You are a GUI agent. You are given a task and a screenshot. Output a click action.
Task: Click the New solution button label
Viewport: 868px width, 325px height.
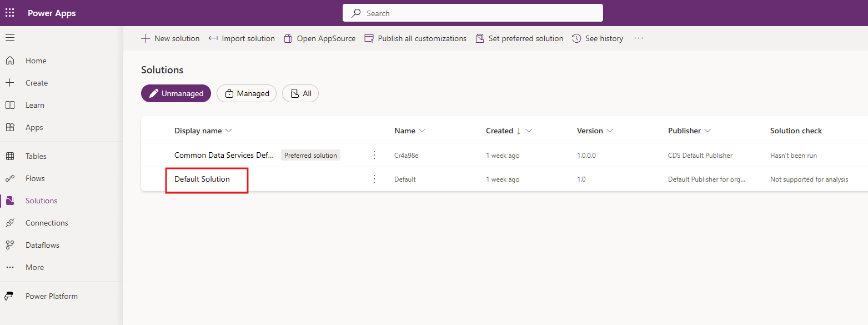(177, 38)
